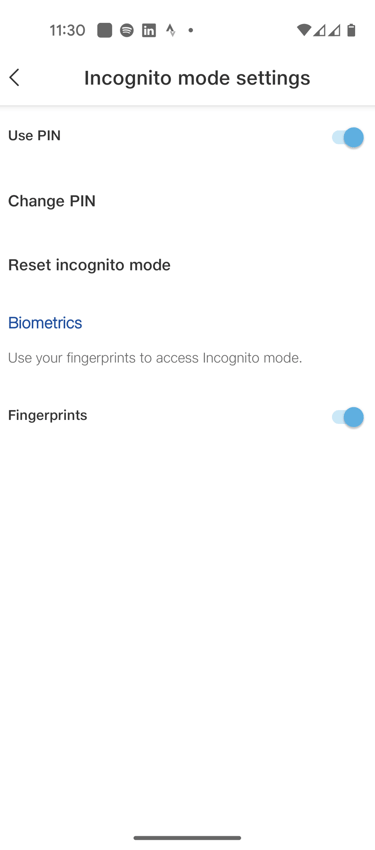Tap the home gesture bar at bottom
375x850 pixels.
(x=188, y=838)
